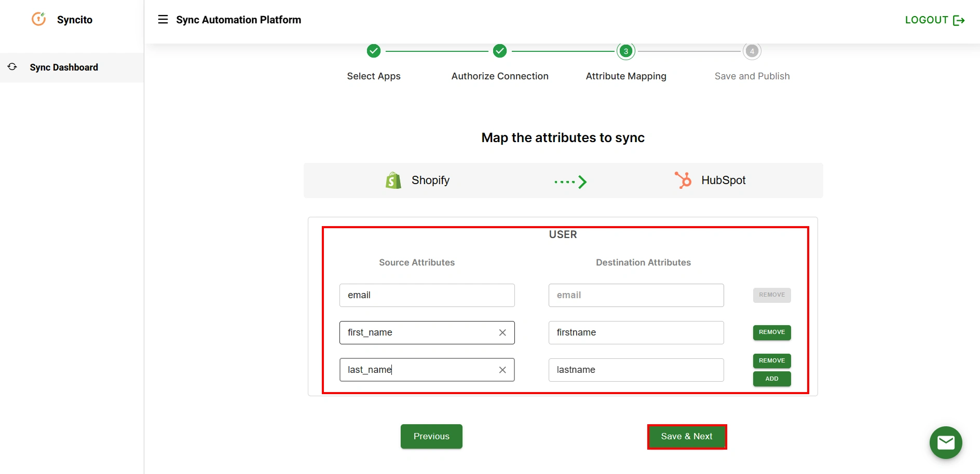Open the hamburger navigation menu

tap(163, 19)
